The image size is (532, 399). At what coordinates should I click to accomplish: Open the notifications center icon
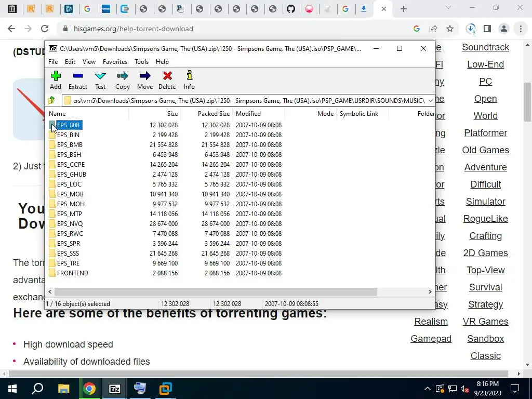pos(515,389)
